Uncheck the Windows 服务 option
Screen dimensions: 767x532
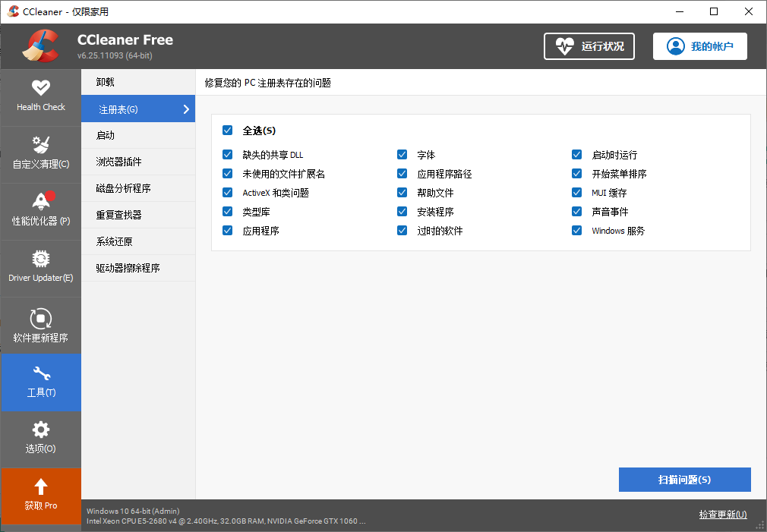tap(576, 230)
